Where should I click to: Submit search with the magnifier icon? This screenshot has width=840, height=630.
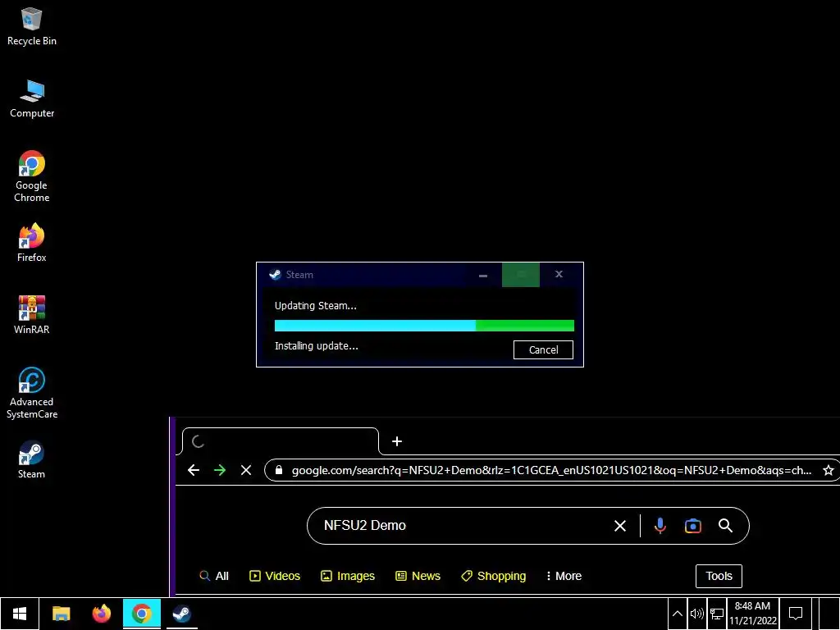coord(725,526)
